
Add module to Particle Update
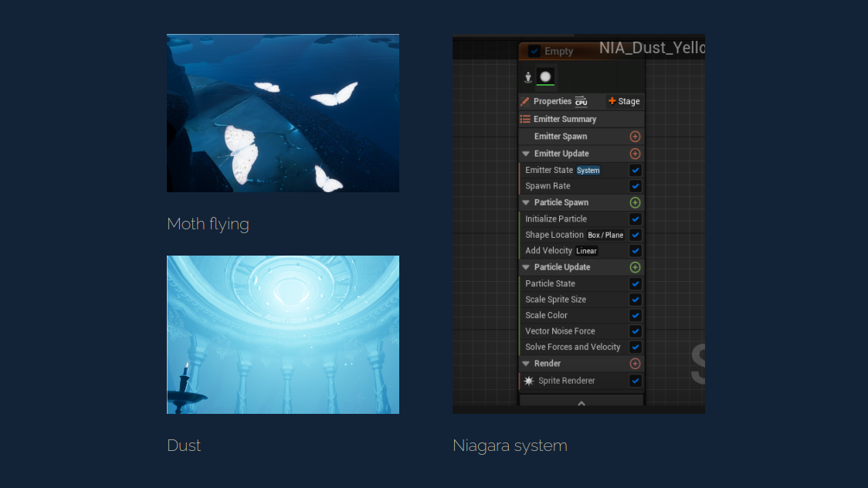[x=635, y=267]
